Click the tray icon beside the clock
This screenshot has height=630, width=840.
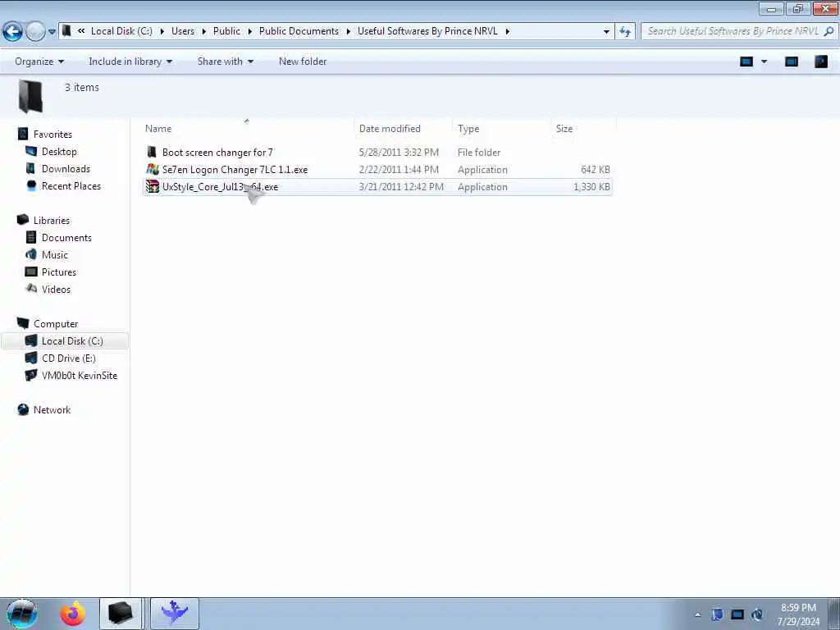pos(757,614)
